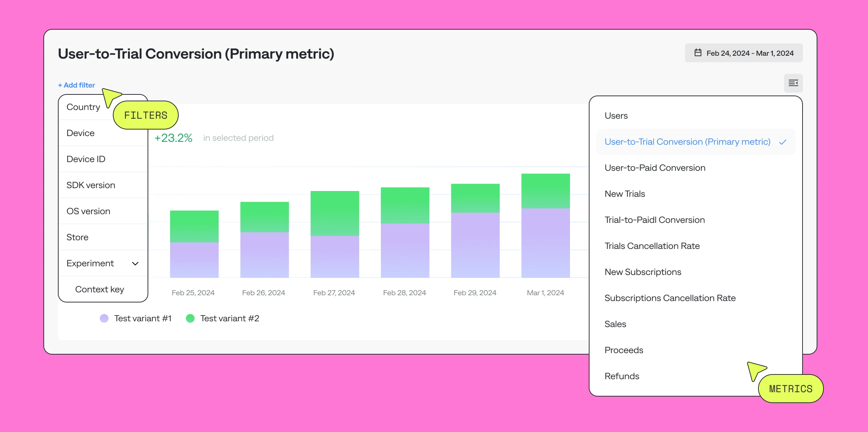Click the + Add filter link
The width and height of the screenshot is (868, 432).
[76, 85]
